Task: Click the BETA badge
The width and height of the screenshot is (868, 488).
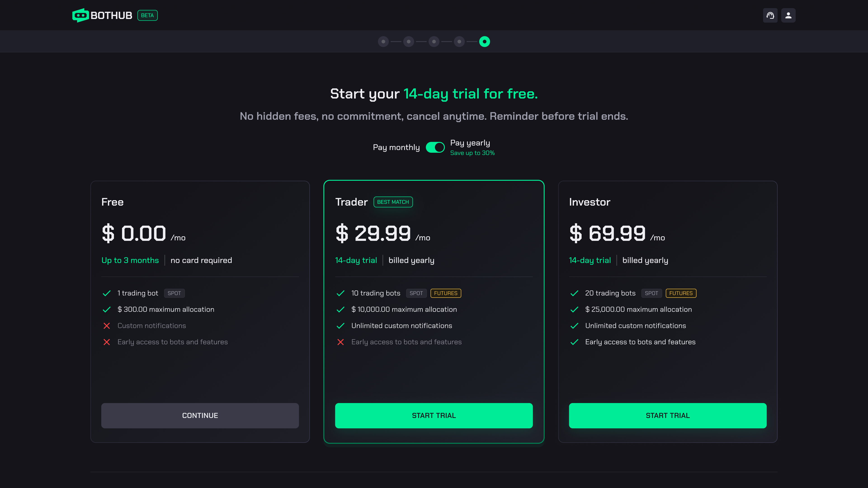Action: tap(147, 16)
